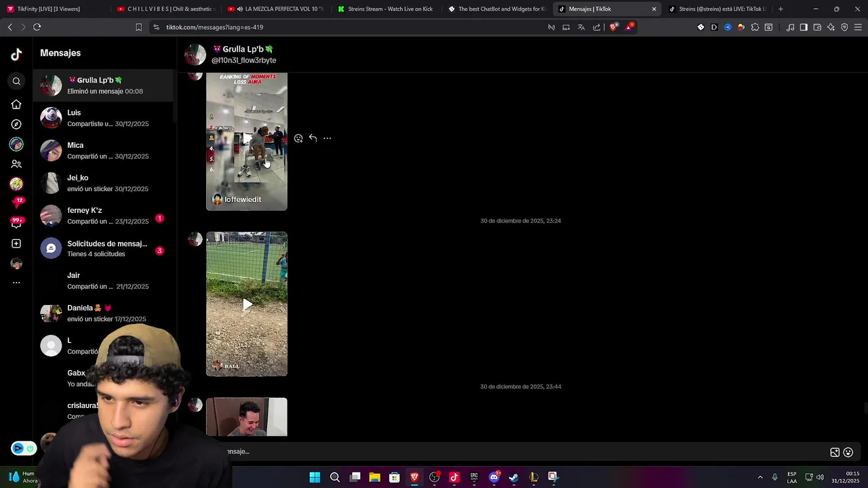Image resolution: width=868 pixels, height=488 pixels.
Task: Switch to the LA MEZCLA PERFECTA VOL 10 tab
Action: point(276,9)
